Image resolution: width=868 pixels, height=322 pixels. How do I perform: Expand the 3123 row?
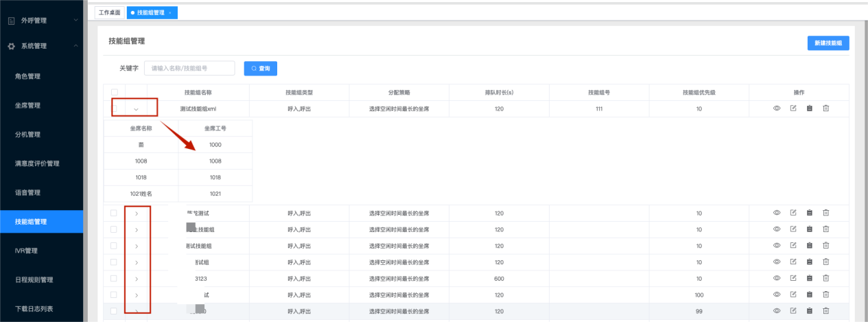pyautogui.click(x=137, y=278)
